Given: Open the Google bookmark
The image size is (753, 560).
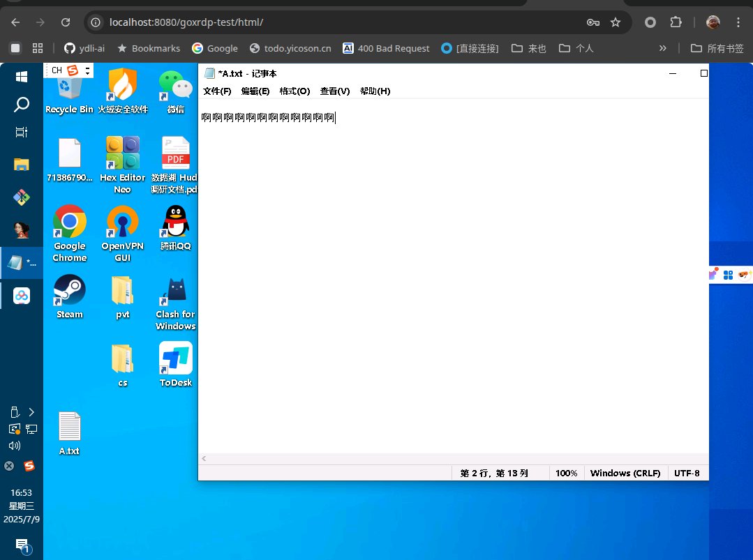Looking at the screenshot, I should [215, 48].
